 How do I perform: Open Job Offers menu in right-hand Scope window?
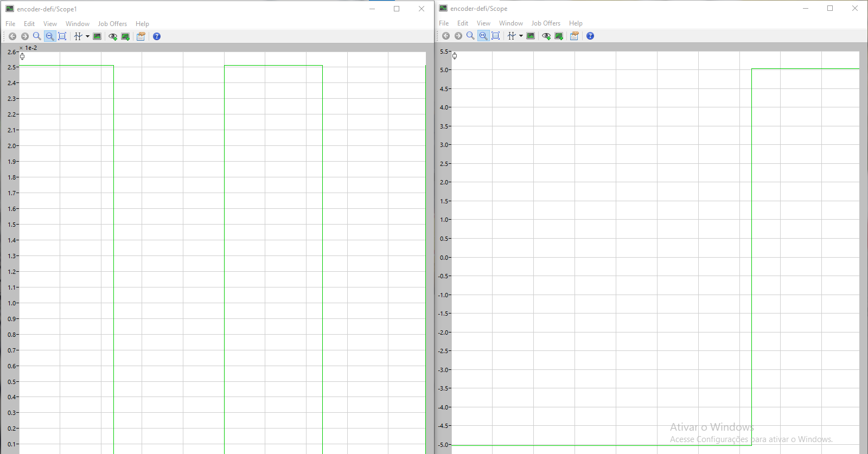click(546, 23)
